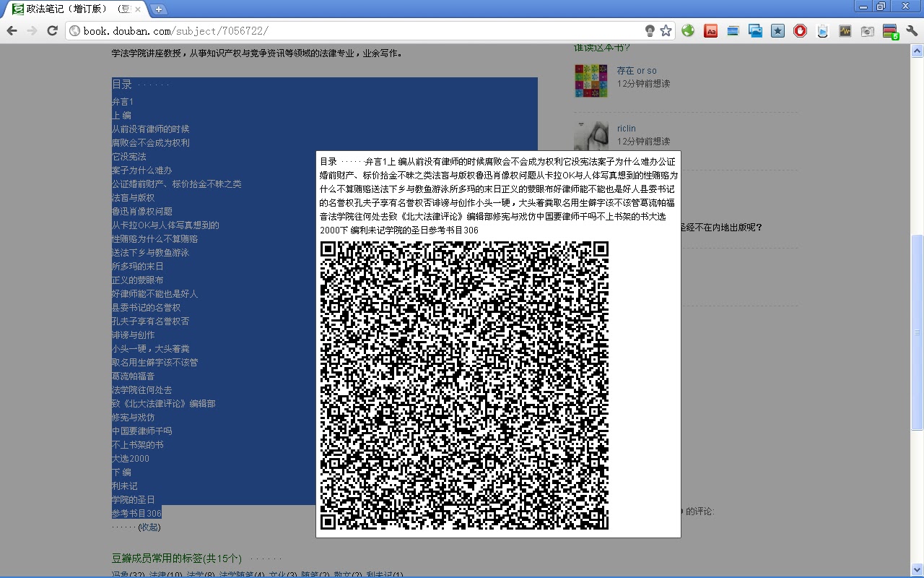This screenshot has height=578, width=924.
Task: Click contents line 参考书目306
Action: click(136, 513)
